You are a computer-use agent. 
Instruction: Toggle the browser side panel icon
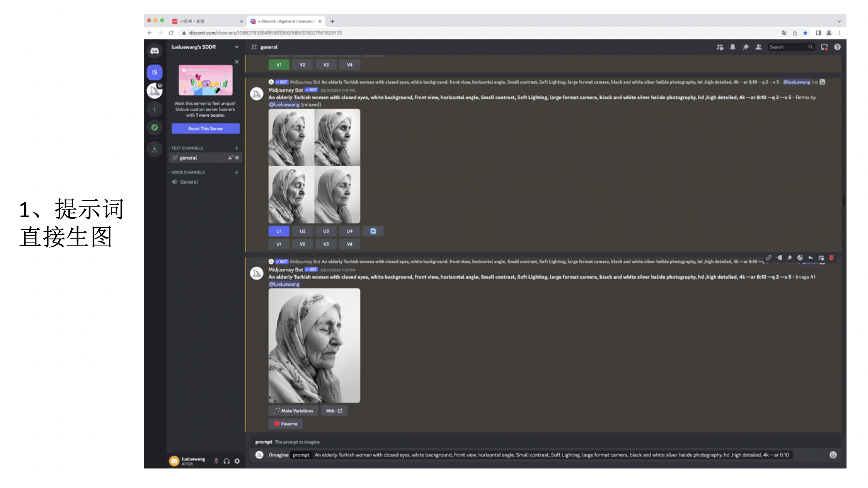coord(818,33)
